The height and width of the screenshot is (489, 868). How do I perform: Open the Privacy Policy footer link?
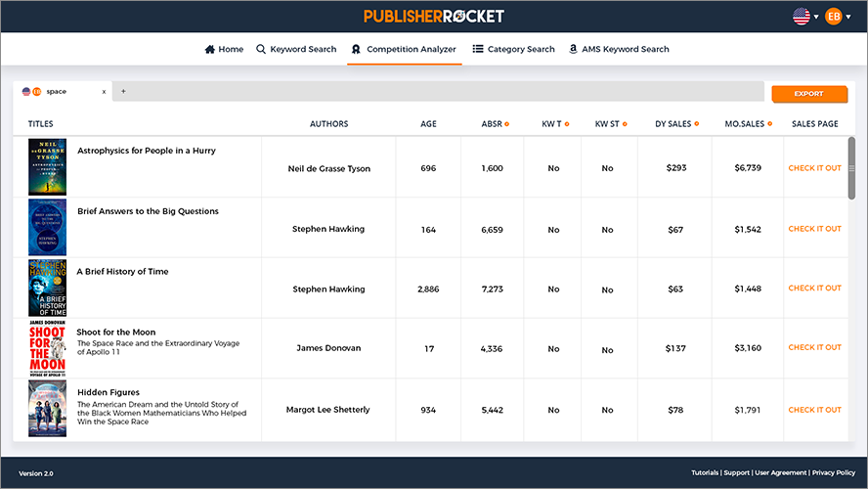click(x=834, y=473)
